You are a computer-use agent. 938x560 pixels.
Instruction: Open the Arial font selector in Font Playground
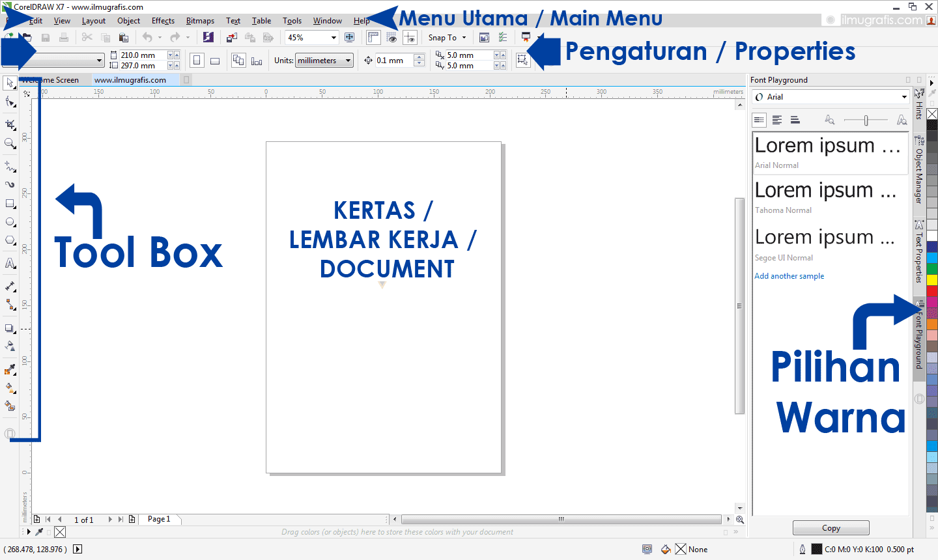click(x=831, y=96)
